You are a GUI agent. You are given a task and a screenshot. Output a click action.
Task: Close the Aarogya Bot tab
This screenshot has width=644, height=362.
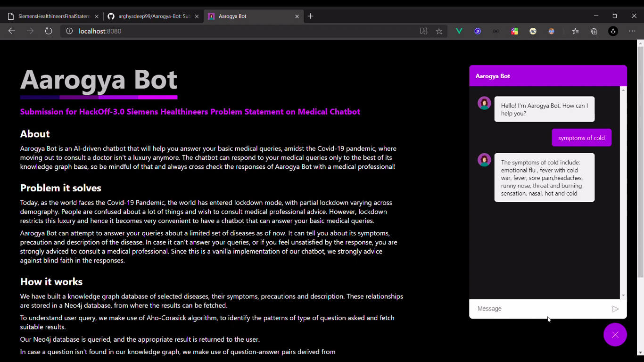click(297, 16)
